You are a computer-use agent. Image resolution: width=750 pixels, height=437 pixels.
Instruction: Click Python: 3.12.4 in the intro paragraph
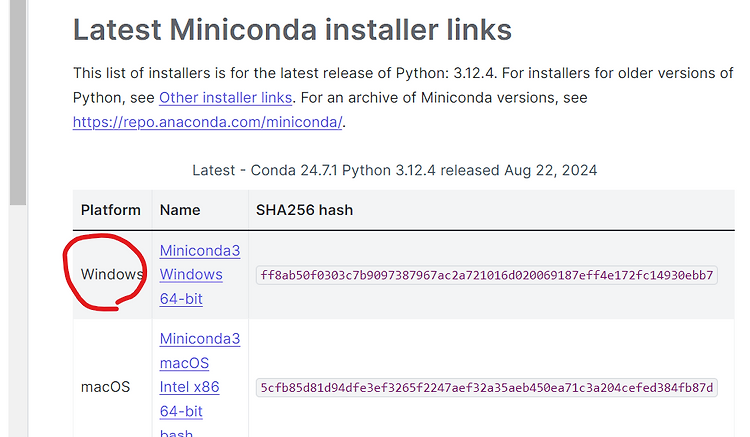(x=446, y=73)
